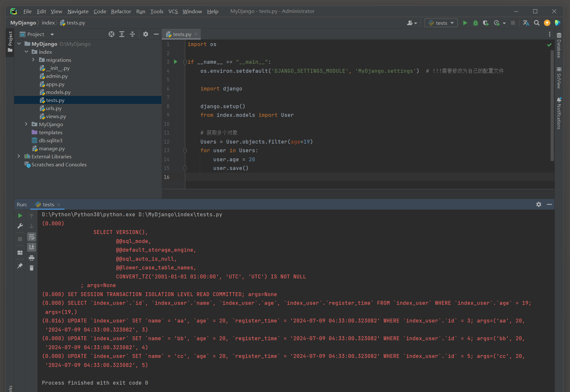Click the stop process square in the toolbar
The image size is (570, 392).
[x=513, y=23]
